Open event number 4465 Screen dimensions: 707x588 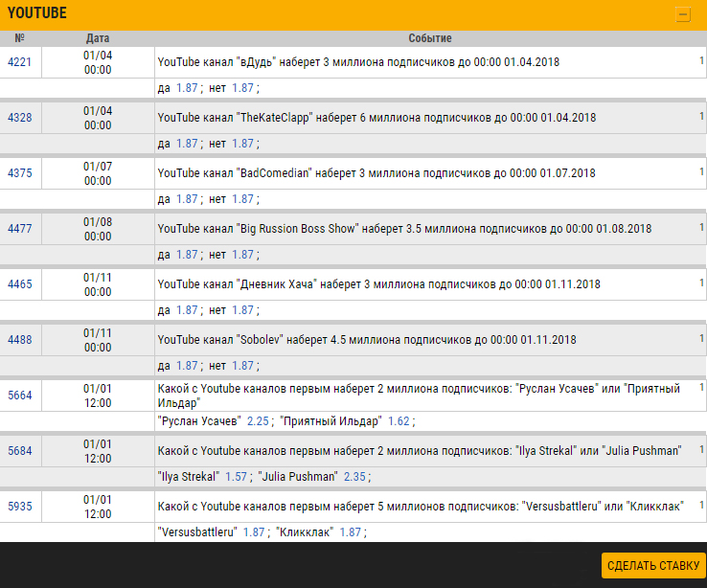click(x=20, y=284)
